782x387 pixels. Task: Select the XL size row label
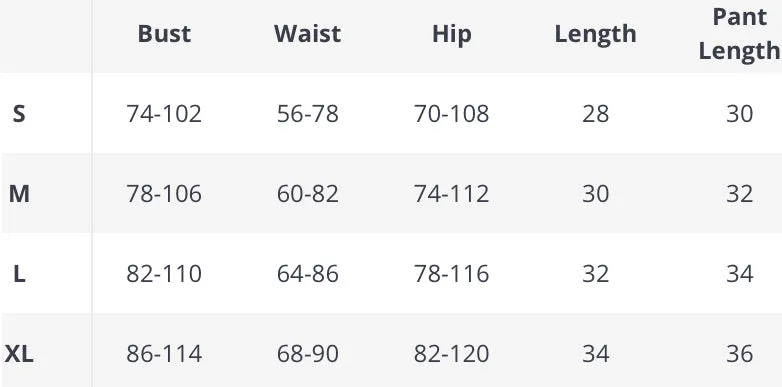[19, 354]
